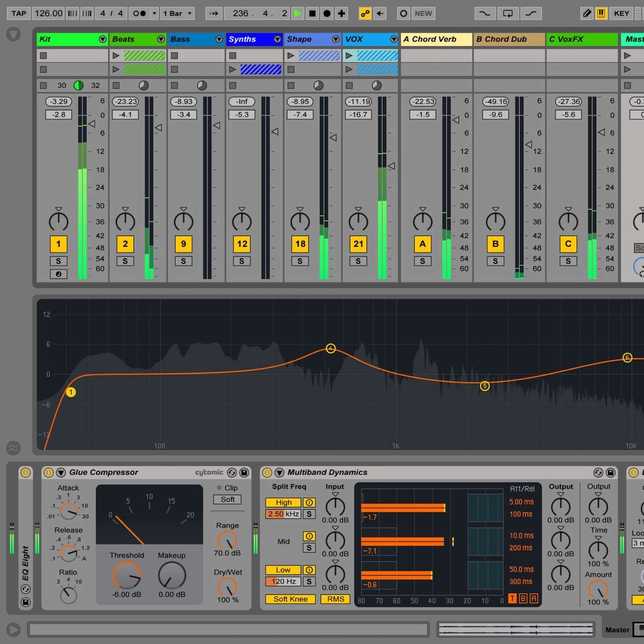This screenshot has width=644, height=644.
Task: Save Glue Compressor preset icon
Action: (x=244, y=472)
